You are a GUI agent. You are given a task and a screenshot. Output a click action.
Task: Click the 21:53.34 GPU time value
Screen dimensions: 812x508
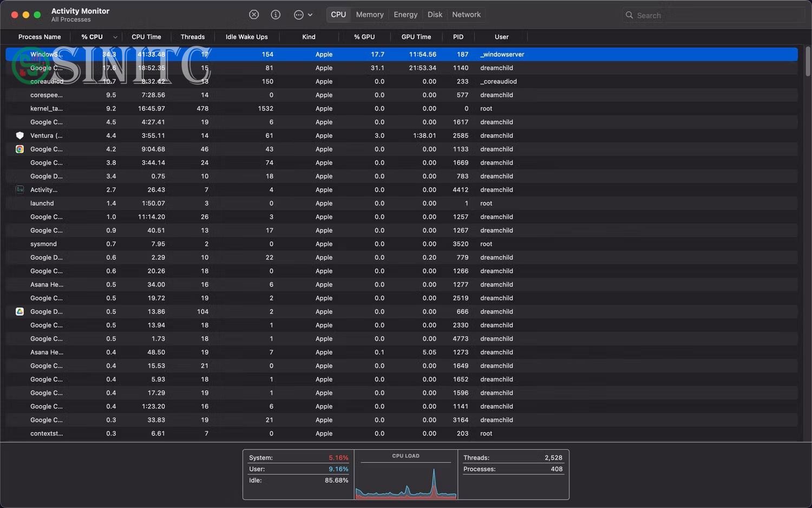[x=423, y=68]
